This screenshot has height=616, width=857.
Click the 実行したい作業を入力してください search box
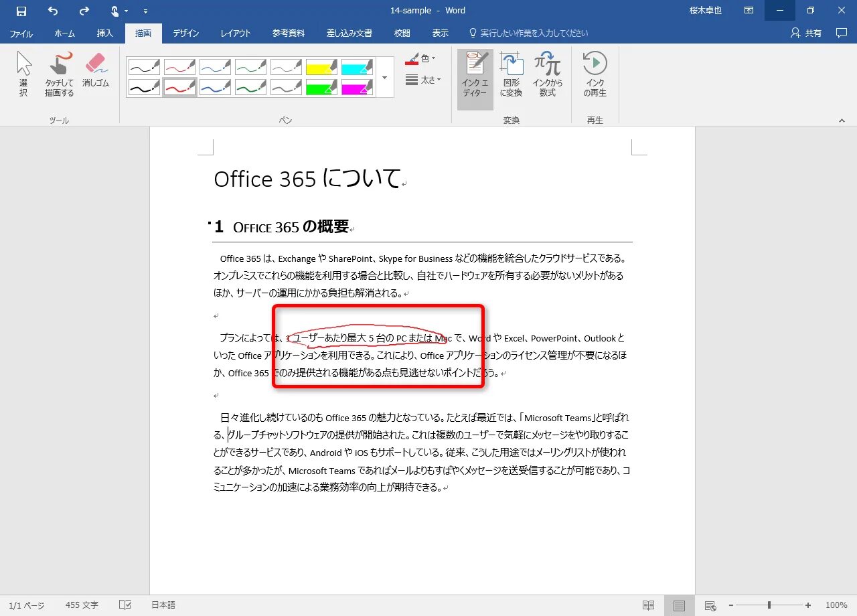click(529, 33)
